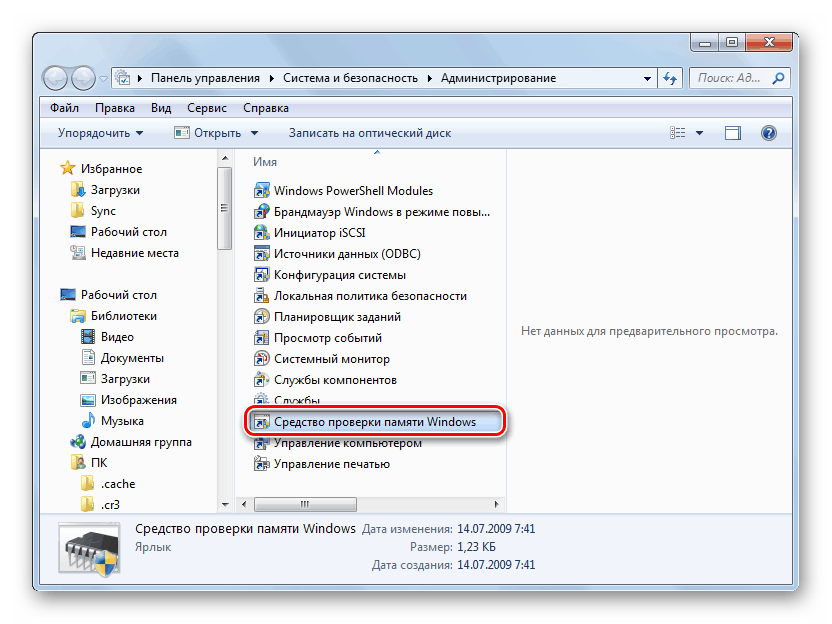Viewport: 832px width, 624px height.
Task: Open the view options dropdown arrow
Action: coord(699,133)
